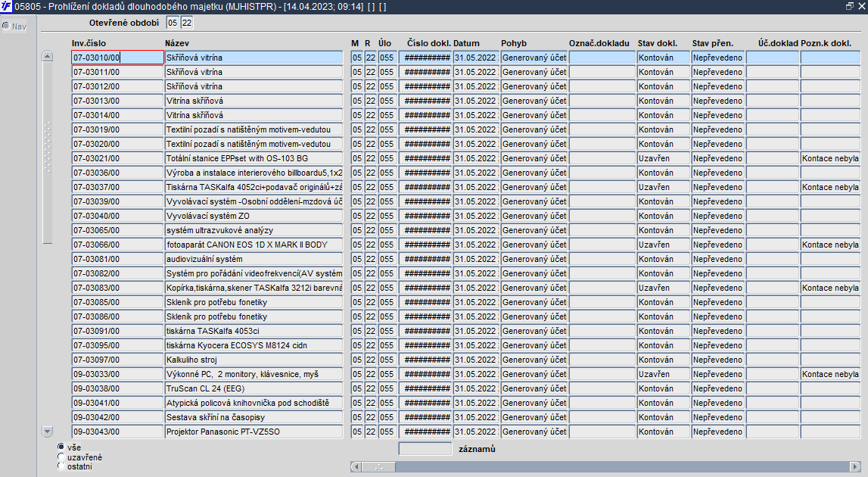Select the Nav radio button

click(6, 26)
